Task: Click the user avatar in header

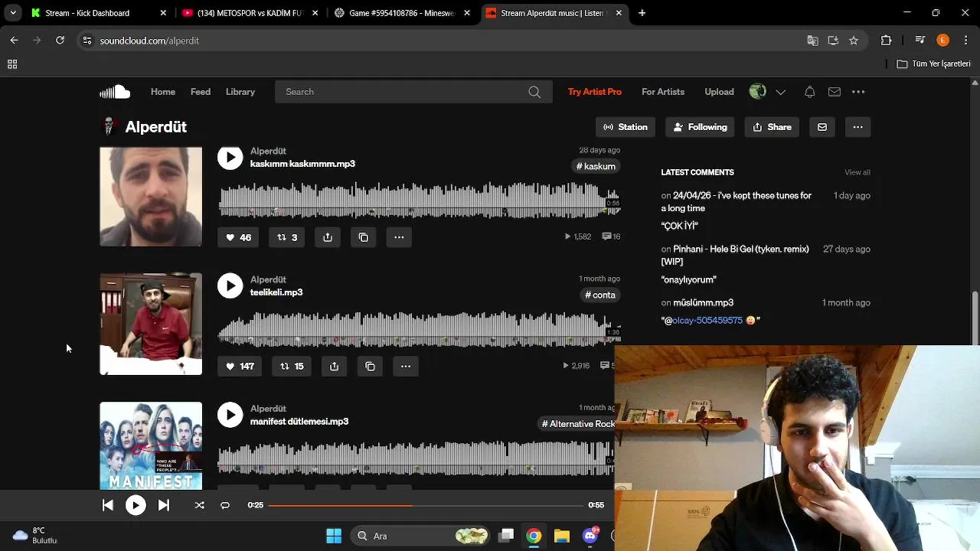Action: (758, 92)
